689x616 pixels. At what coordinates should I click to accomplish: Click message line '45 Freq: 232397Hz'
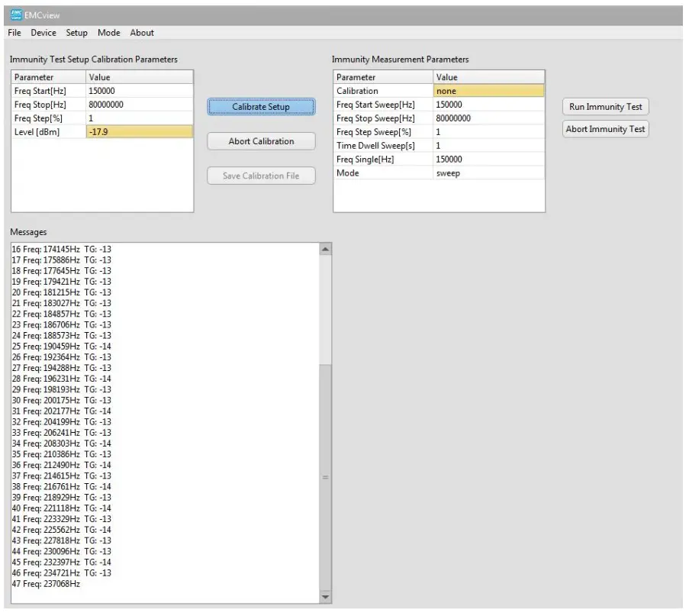(x=62, y=563)
